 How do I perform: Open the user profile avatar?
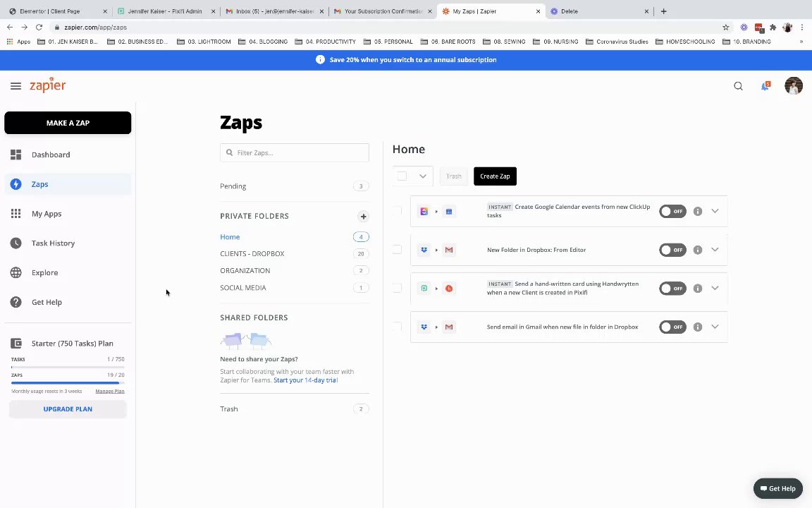793,86
